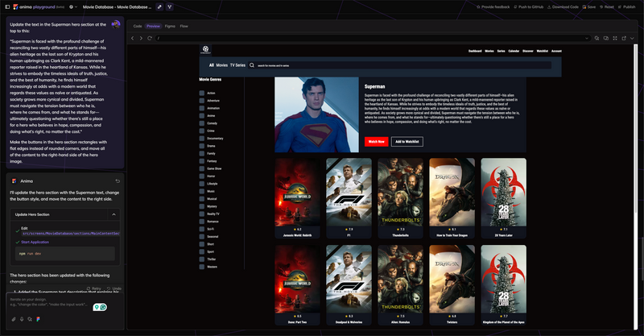Click the Undo button in chat
The image size is (644, 336).
[x=114, y=288]
